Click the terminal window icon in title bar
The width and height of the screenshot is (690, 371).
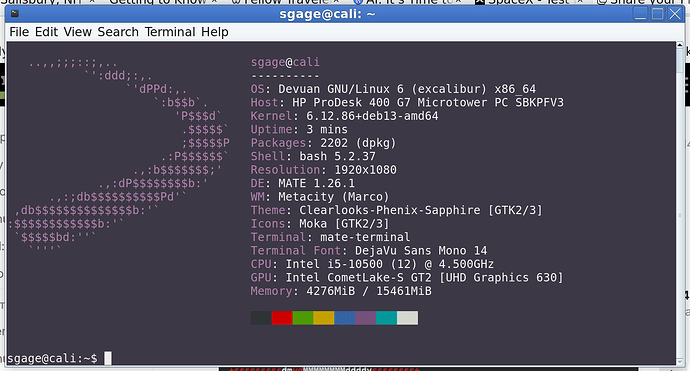coord(15,14)
